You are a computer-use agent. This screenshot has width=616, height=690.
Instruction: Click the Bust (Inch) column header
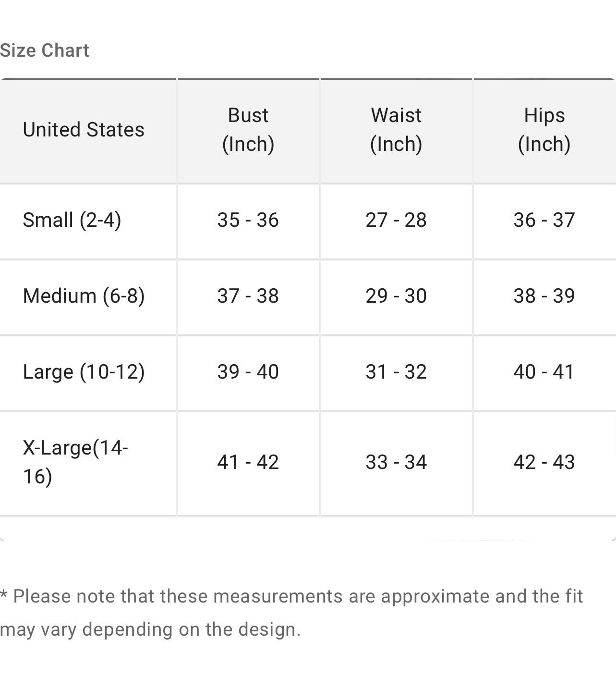pyautogui.click(x=248, y=130)
